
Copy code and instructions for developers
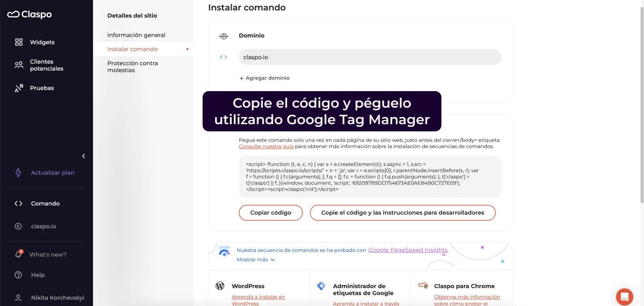pos(402,213)
